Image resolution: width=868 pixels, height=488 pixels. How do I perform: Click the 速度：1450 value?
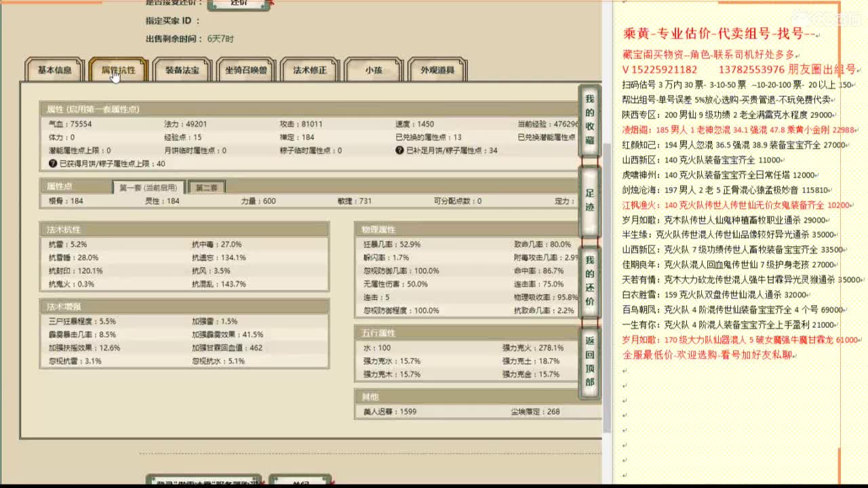click(415, 125)
